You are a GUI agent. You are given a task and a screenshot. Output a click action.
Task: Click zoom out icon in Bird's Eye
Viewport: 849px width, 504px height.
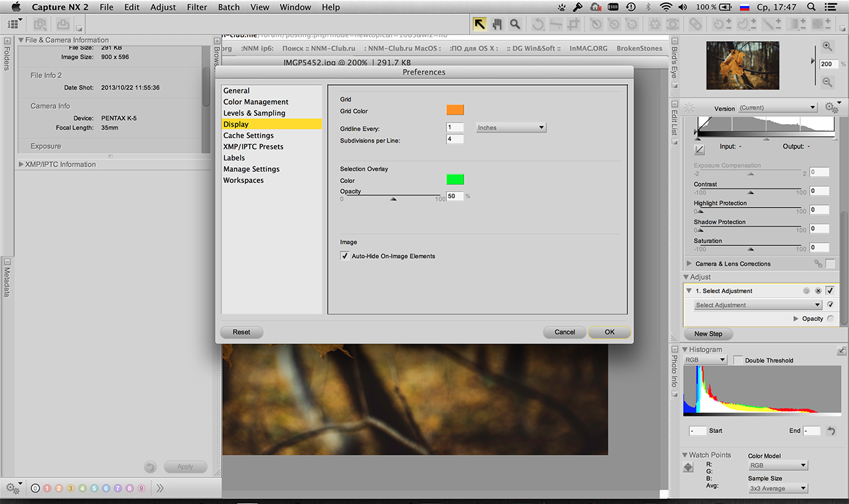(x=827, y=82)
